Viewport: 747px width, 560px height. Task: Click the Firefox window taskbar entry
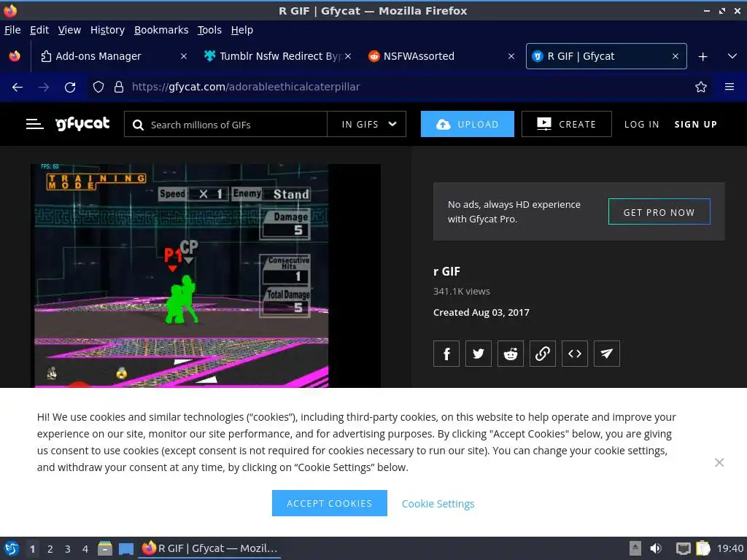coord(209,548)
